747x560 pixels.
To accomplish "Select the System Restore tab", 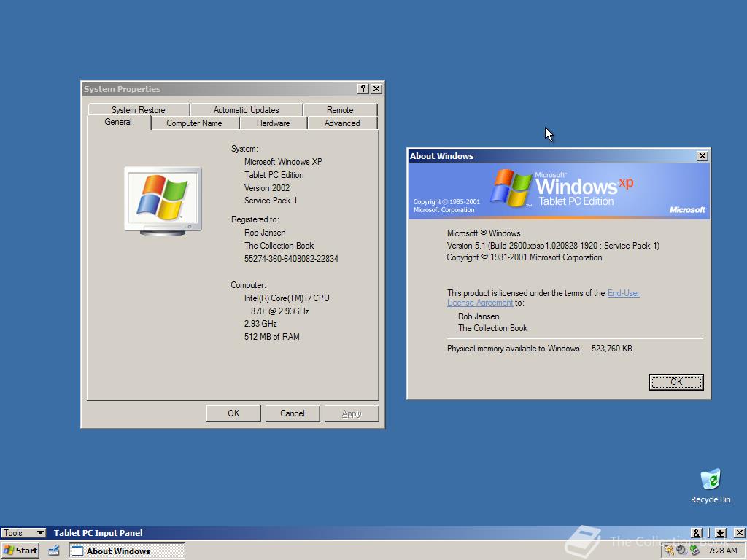I will pos(139,109).
